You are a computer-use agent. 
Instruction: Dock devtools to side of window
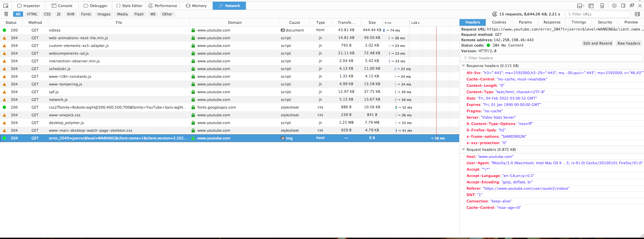coord(623,6)
